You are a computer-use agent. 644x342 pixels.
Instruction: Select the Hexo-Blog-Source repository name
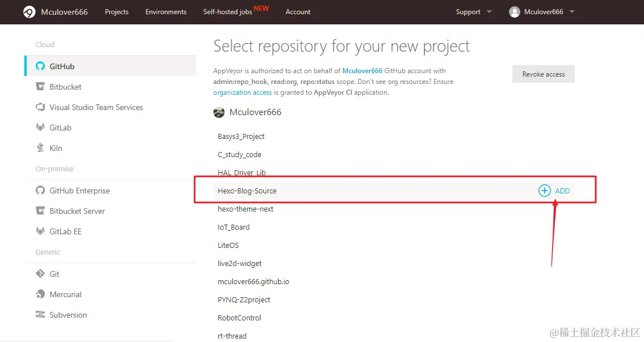(x=247, y=191)
